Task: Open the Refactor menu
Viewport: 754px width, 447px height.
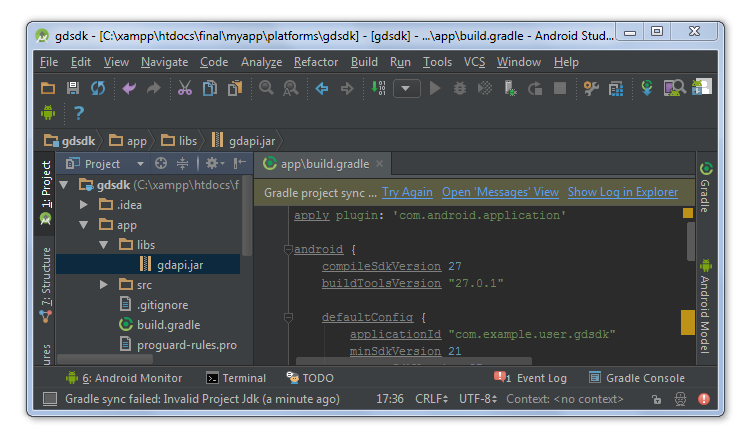Action: pyautogui.click(x=316, y=62)
